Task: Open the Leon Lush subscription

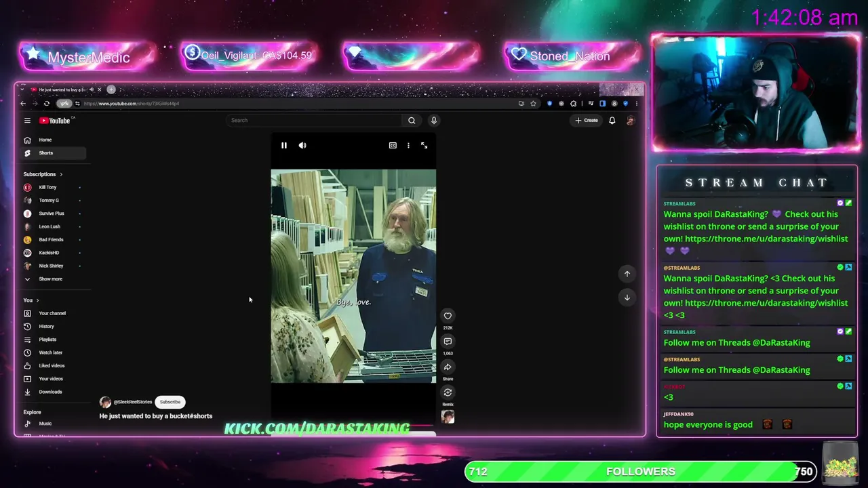Action: pyautogui.click(x=53, y=226)
